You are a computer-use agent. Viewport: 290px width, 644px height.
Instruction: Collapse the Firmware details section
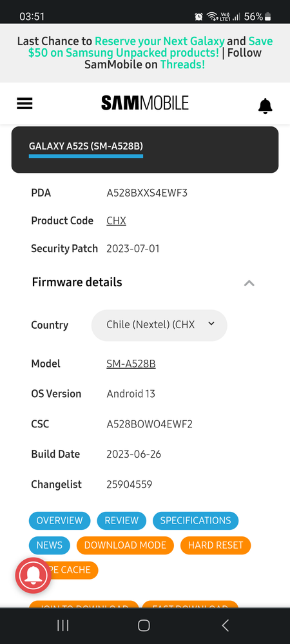click(x=249, y=282)
